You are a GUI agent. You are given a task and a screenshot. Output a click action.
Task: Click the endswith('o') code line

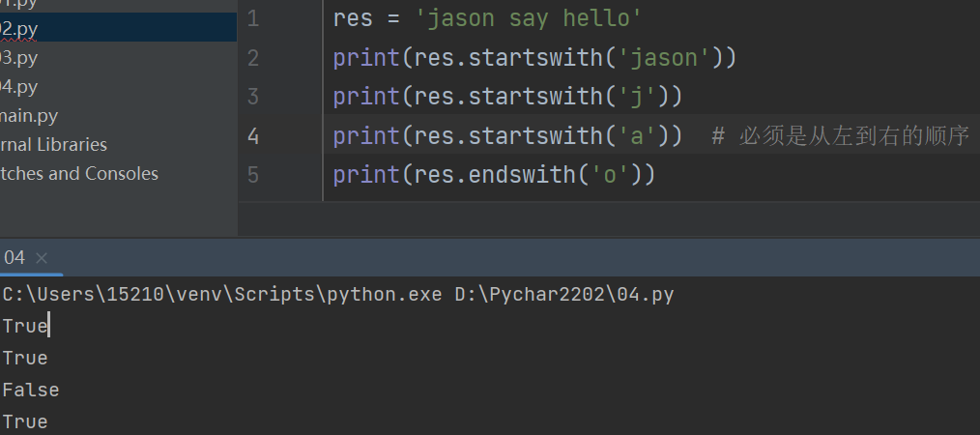(494, 175)
